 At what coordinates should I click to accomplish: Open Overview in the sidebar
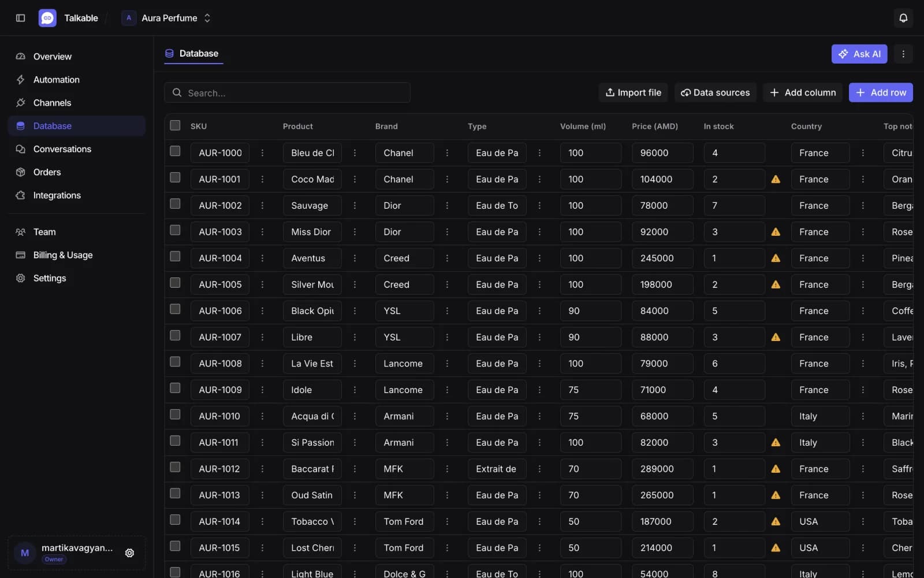click(x=77, y=57)
